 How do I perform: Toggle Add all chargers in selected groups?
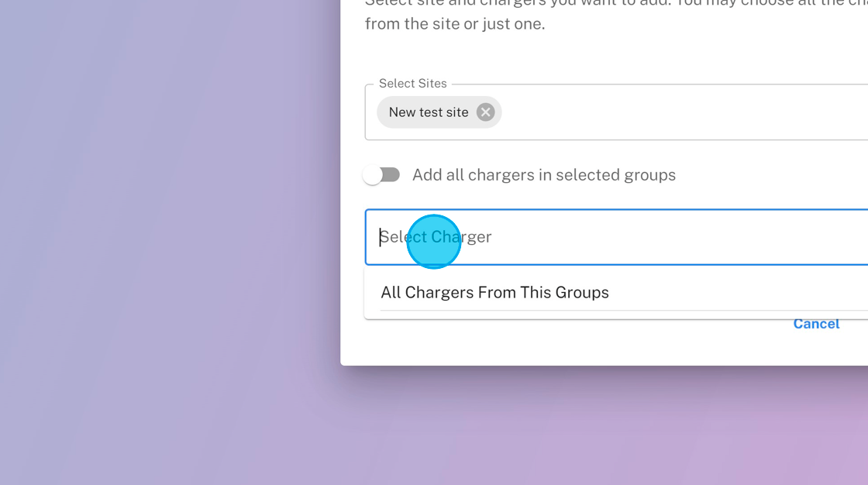click(x=381, y=175)
